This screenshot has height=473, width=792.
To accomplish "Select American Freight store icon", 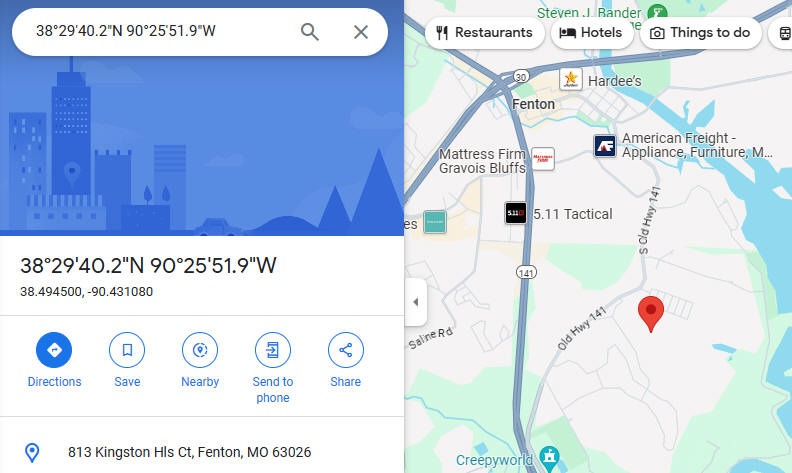I will point(605,146).
